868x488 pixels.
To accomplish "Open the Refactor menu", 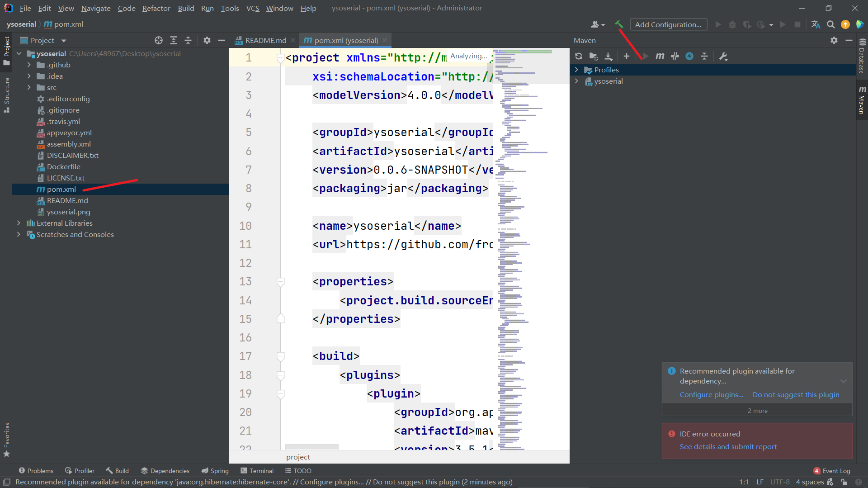I will click(156, 8).
